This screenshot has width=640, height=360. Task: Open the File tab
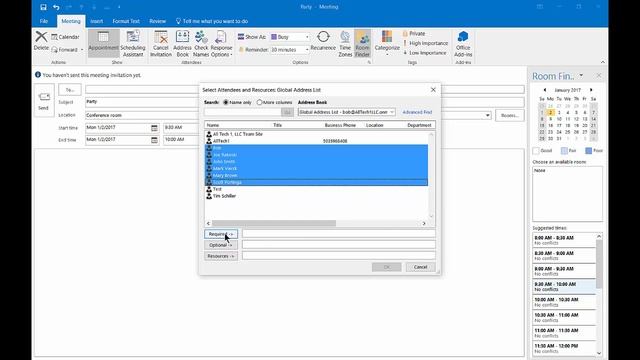44,21
